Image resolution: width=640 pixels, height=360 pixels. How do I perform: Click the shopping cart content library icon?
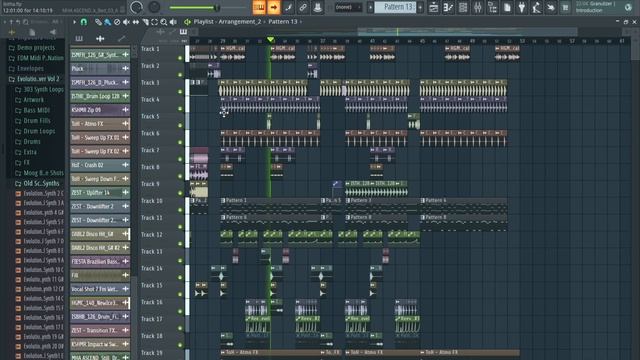pyautogui.click(x=565, y=7)
